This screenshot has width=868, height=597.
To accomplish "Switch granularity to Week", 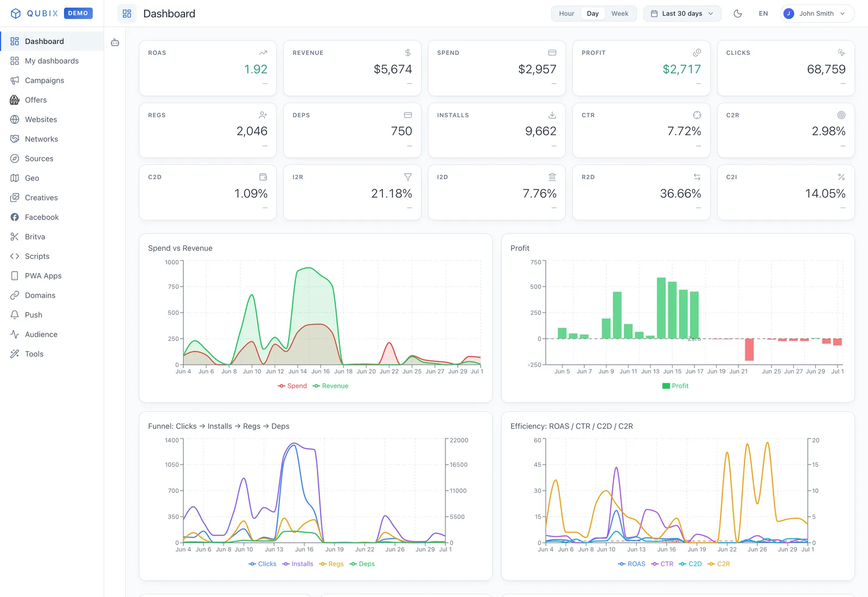I will 620,14.
